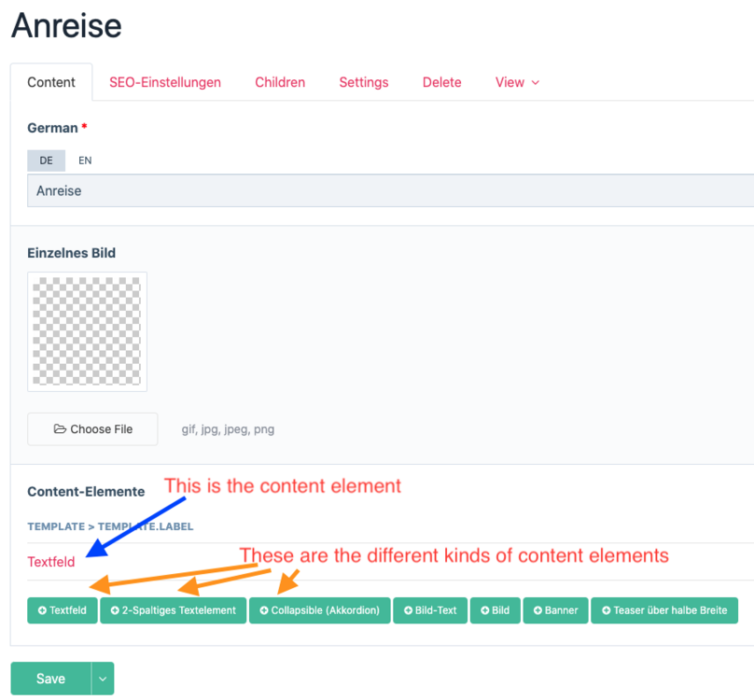
Task: Click folder icon in Choose File button
Action: pyautogui.click(x=60, y=429)
